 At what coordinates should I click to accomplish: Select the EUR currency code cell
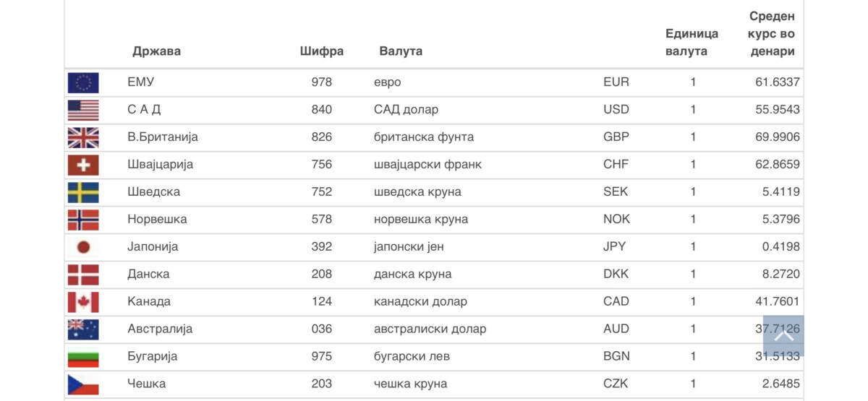pos(616,82)
